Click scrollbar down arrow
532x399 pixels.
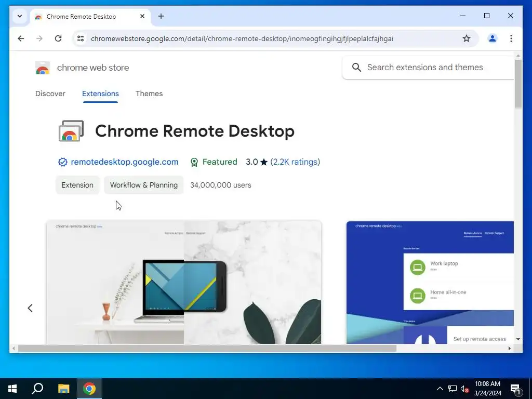coord(518,339)
